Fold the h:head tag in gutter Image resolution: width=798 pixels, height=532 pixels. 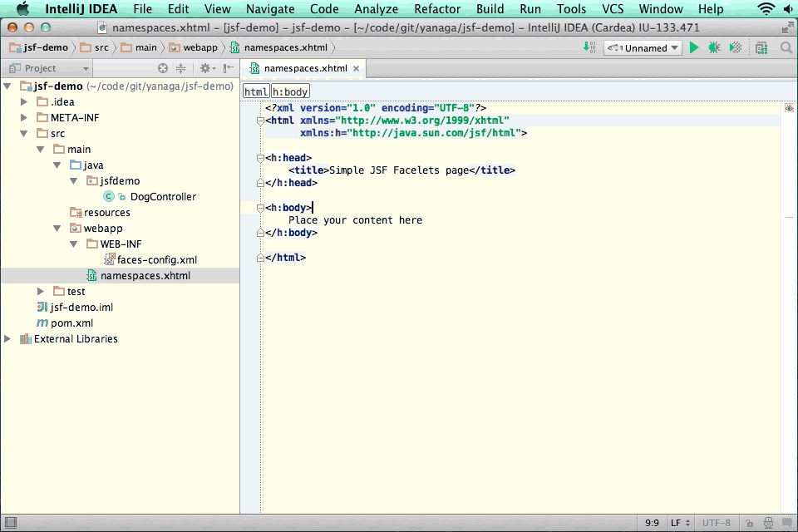click(x=260, y=158)
